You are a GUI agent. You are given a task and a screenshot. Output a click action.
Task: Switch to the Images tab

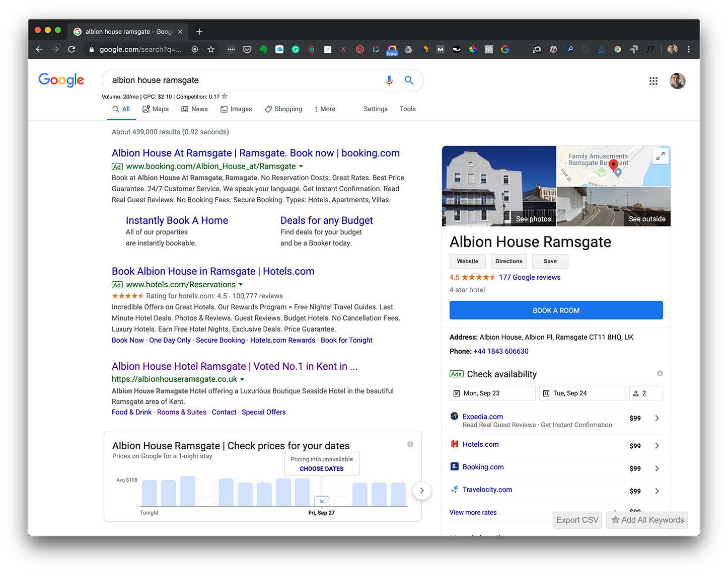[x=236, y=109]
